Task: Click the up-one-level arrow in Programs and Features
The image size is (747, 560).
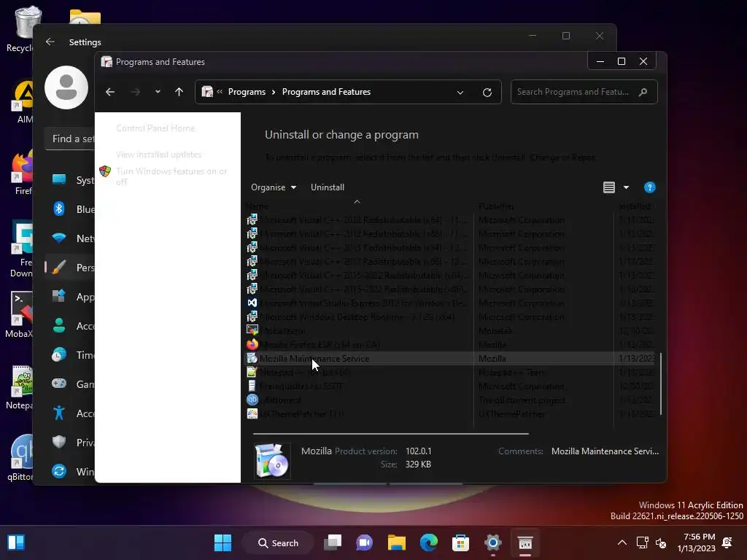Action: [x=179, y=92]
